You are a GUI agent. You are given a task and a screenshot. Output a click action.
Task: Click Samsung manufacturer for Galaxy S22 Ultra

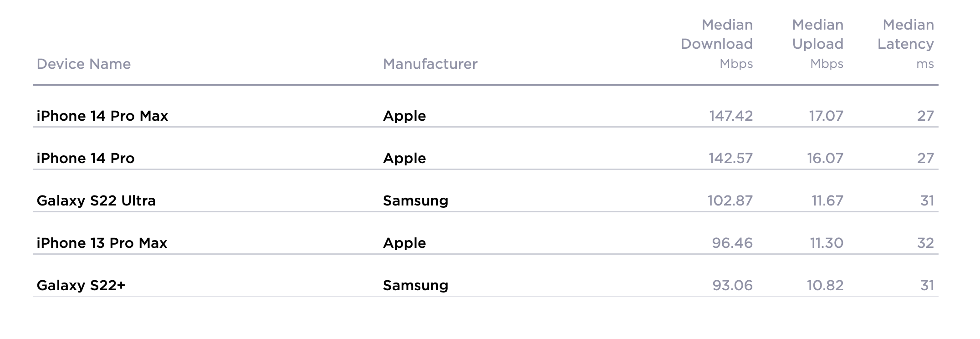tap(415, 200)
